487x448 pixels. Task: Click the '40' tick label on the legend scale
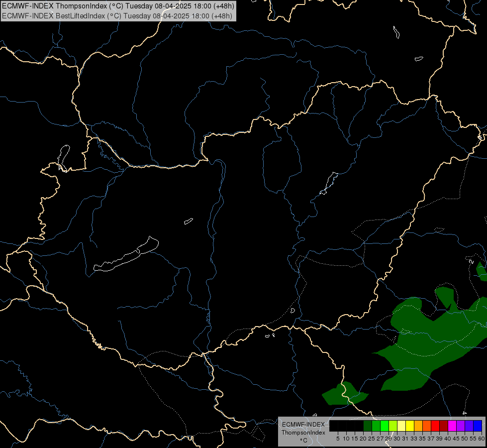(447, 439)
